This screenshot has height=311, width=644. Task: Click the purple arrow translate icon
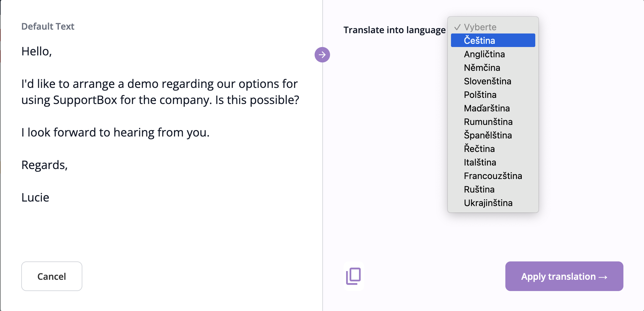(x=322, y=55)
